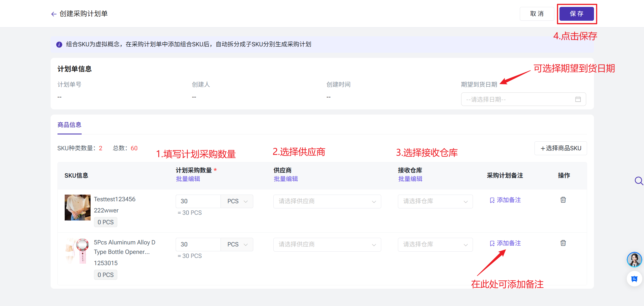Delete the Testtest123456 row with the trash icon
Viewport: 644px width, 306px height.
563,200
